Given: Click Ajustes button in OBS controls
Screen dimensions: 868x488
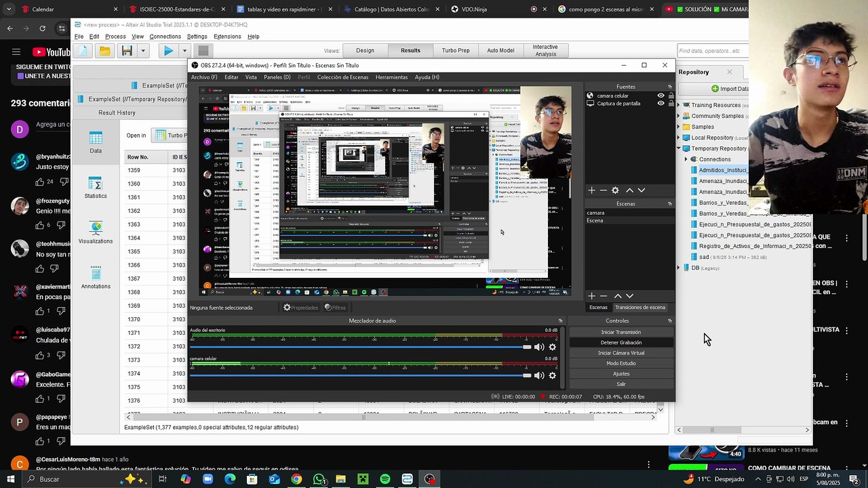Looking at the screenshot, I should 620,373.
